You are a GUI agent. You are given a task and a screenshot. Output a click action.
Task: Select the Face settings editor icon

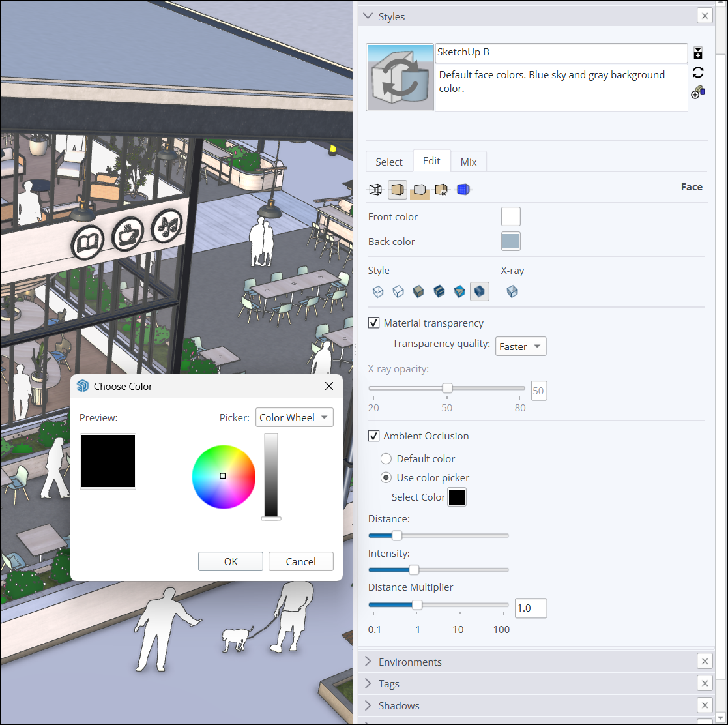point(397,189)
